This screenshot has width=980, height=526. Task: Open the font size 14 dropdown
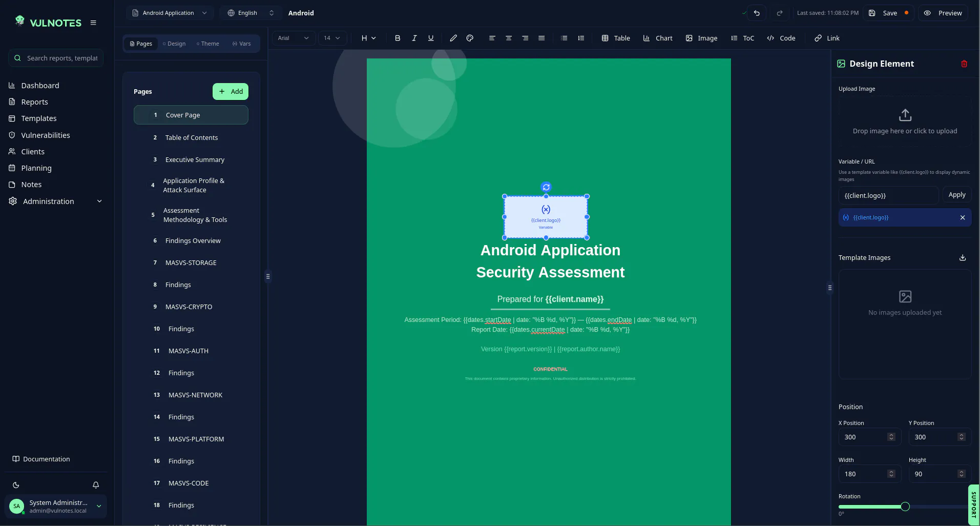coord(332,38)
